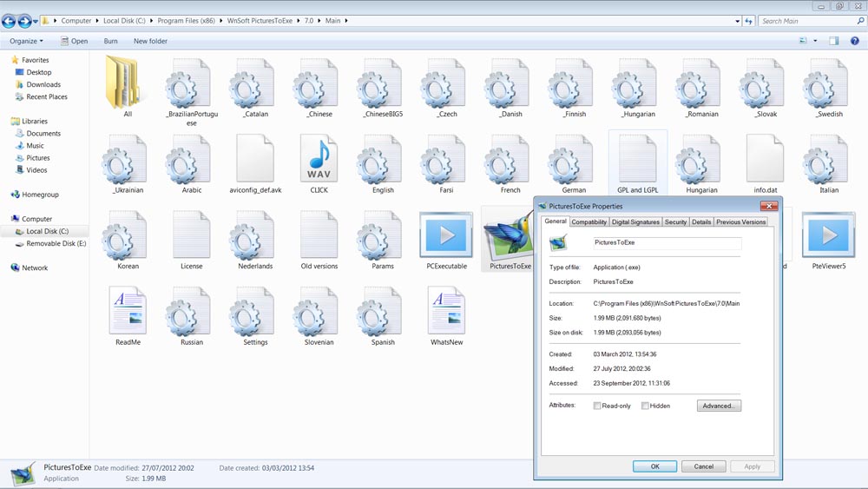Select the _Danish language file
The height and width of the screenshot is (489, 868).
click(x=507, y=83)
